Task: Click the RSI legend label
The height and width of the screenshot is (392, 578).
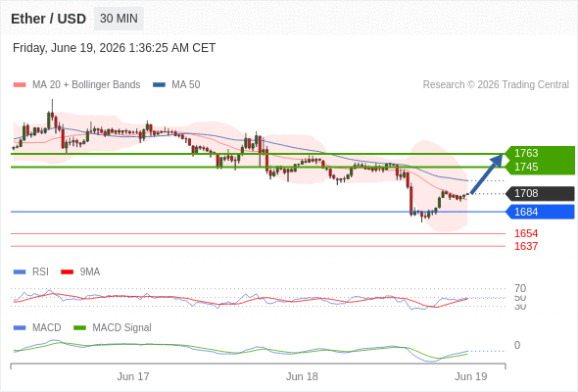Action: [40, 272]
